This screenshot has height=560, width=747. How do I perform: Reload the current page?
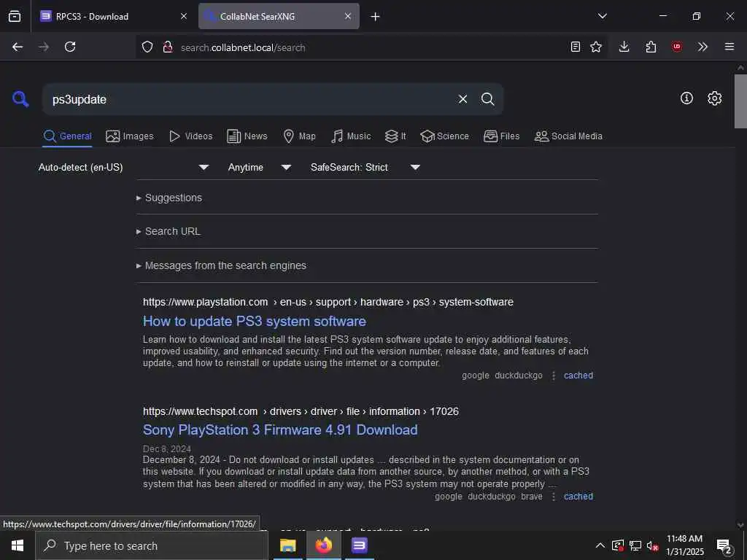click(70, 47)
